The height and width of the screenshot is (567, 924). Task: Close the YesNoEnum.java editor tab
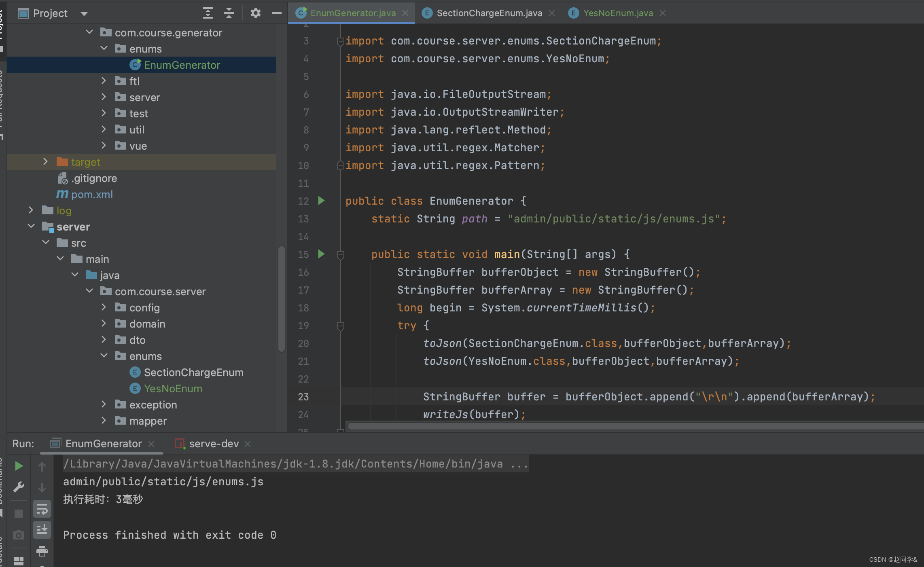[x=663, y=13]
